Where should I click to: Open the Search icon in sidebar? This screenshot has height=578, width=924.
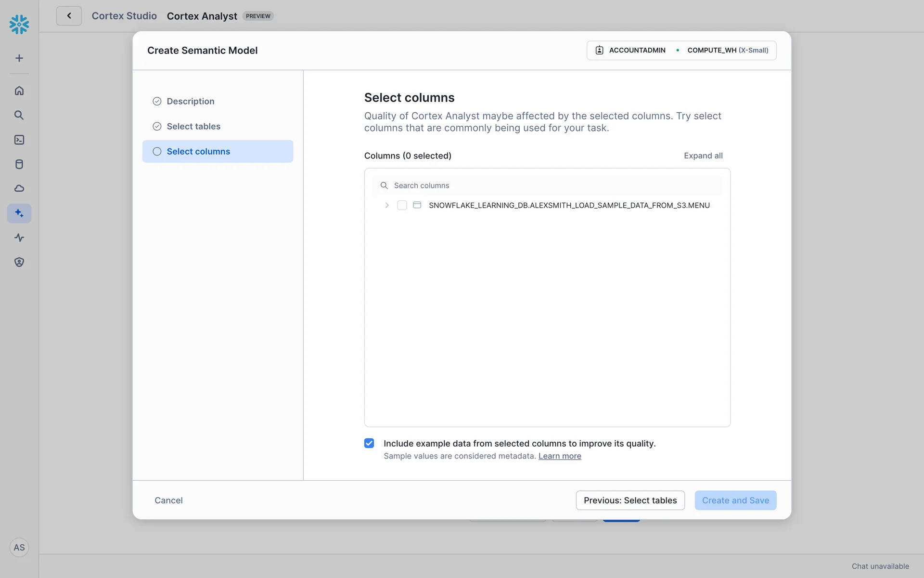[x=19, y=115]
